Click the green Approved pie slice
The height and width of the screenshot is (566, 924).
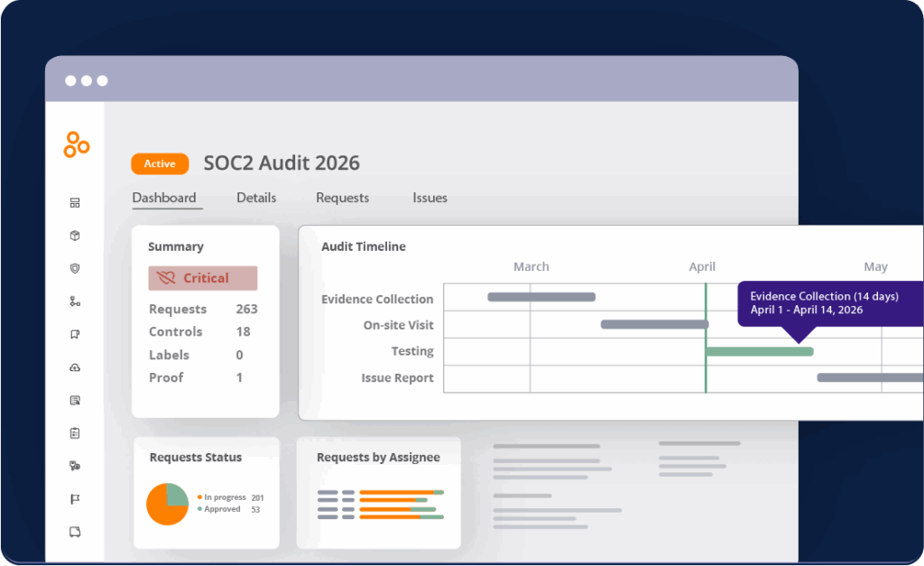click(x=177, y=495)
